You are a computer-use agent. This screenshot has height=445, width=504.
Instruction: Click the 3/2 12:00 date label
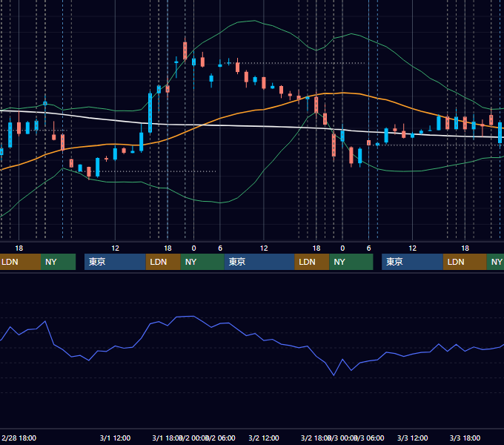(x=264, y=438)
